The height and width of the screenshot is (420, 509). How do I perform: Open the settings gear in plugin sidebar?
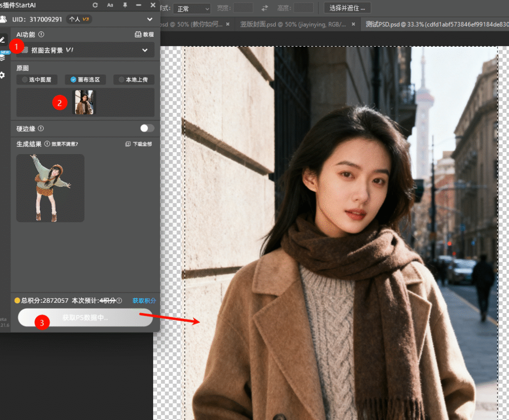(2, 75)
